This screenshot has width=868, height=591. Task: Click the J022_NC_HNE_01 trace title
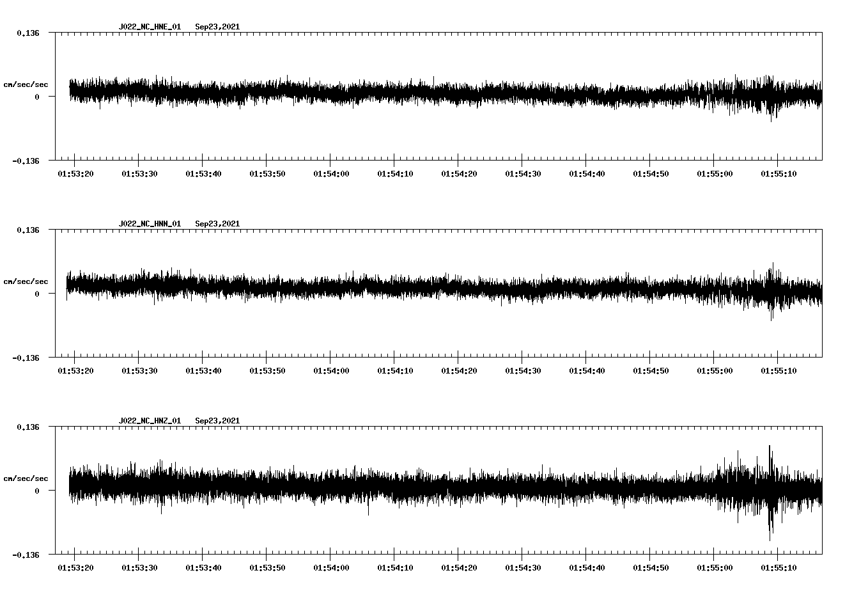150,27
